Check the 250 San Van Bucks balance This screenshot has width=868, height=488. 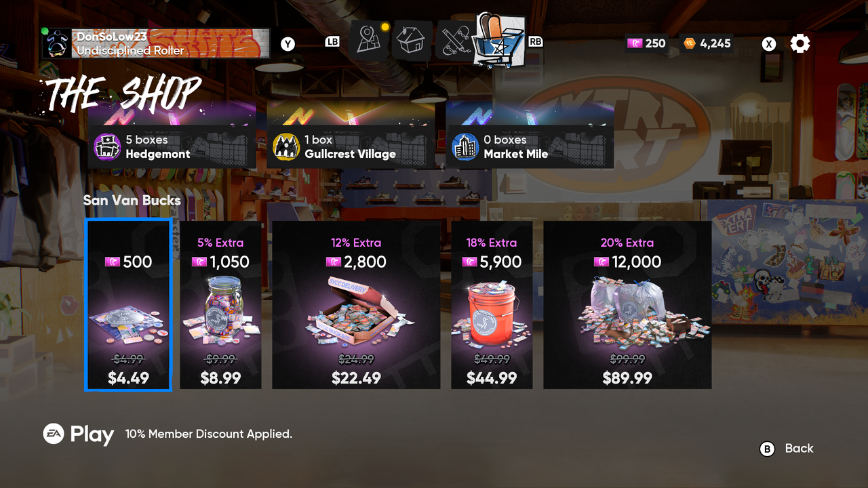click(647, 43)
